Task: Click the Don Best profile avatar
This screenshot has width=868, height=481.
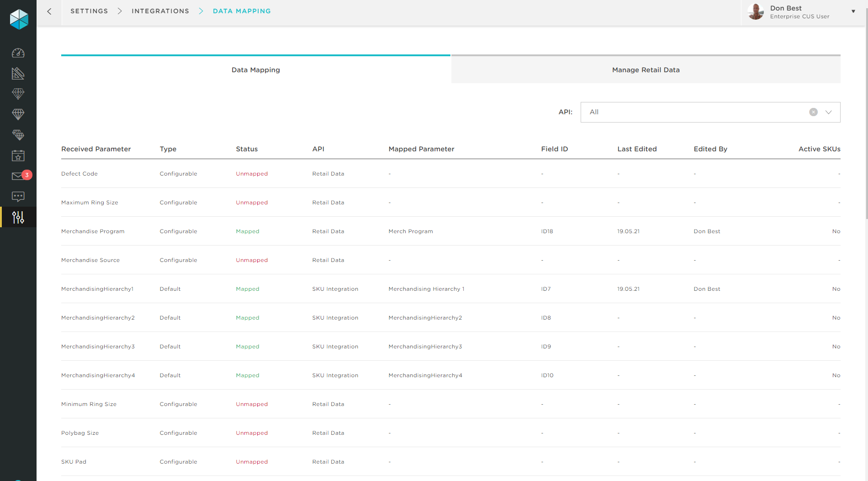Action: 756,11
